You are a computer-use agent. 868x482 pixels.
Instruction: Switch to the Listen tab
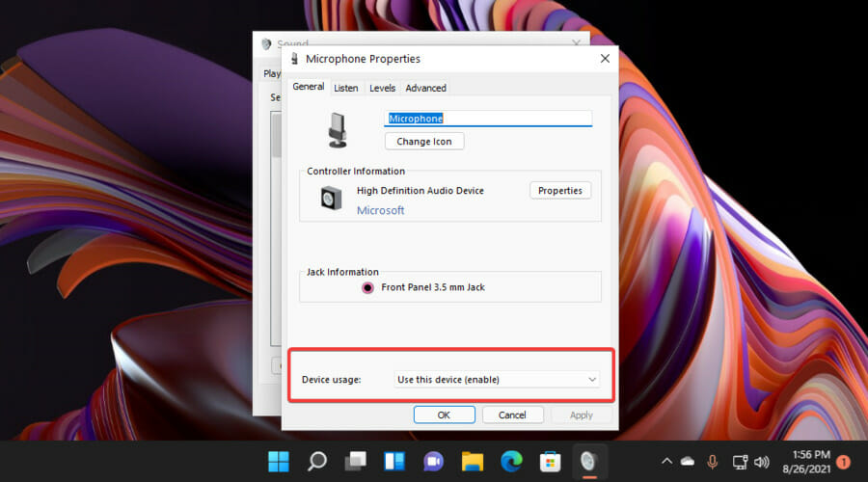pos(345,88)
